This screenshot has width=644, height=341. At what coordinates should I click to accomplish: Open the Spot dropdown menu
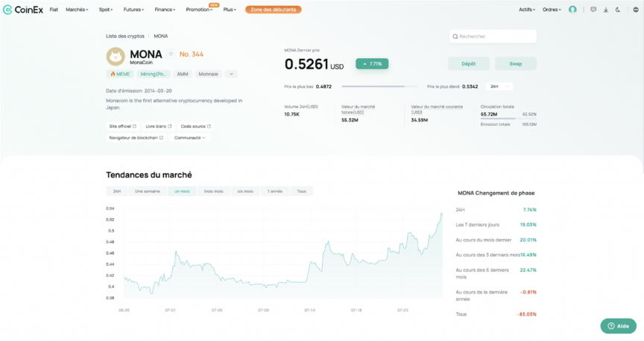pos(106,10)
